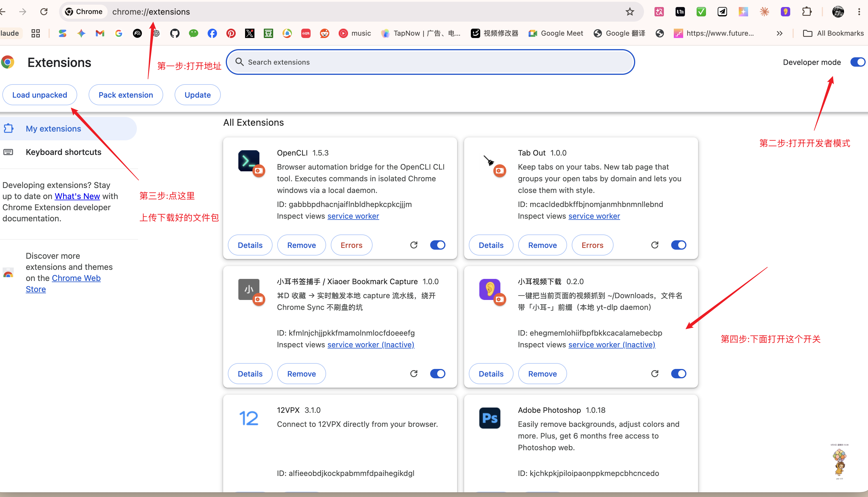
Task: Open the Google Meet bookmark
Action: (556, 33)
